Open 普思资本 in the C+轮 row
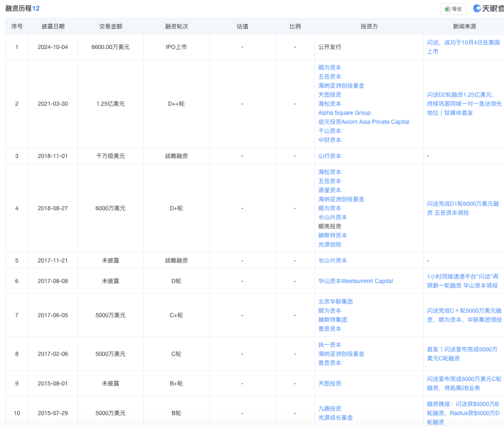 pyautogui.click(x=329, y=329)
